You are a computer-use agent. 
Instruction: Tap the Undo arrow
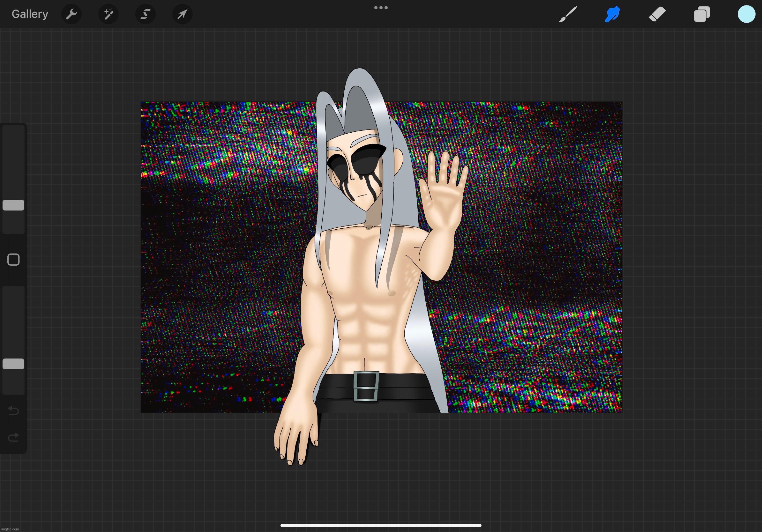[14, 410]
